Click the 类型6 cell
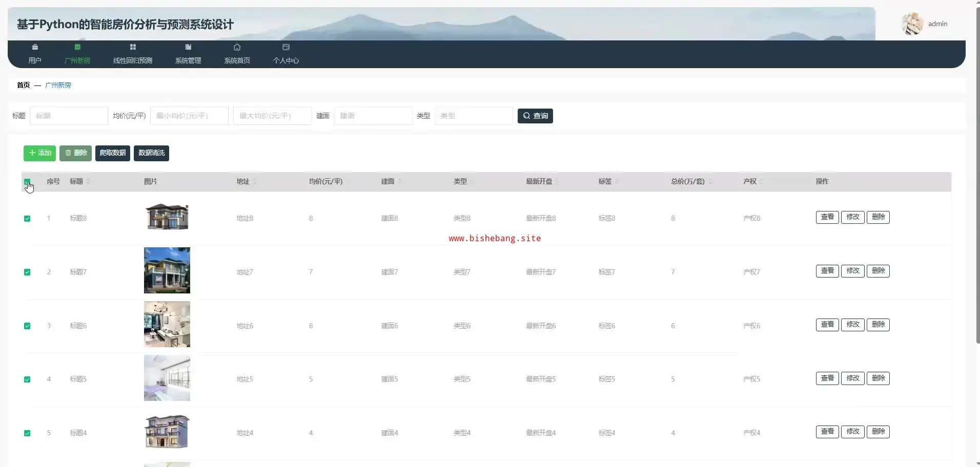Screen dimensions: 980x467 (x=462, y=326)
